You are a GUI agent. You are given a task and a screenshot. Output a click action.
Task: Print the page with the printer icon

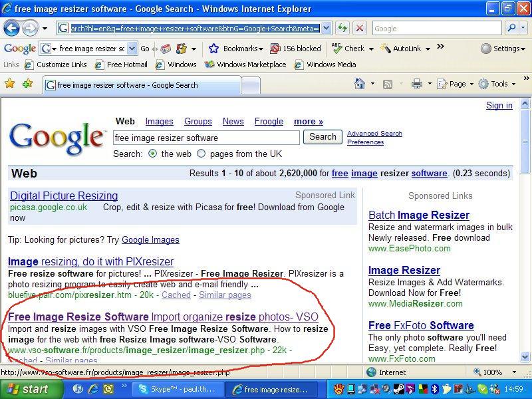(x=417, y=84)
